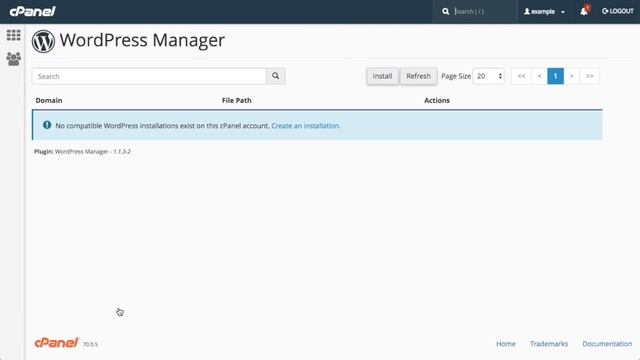Screen dimensions: 640x360
Task: Click the info icon in the alert banner
Action: 47,125
